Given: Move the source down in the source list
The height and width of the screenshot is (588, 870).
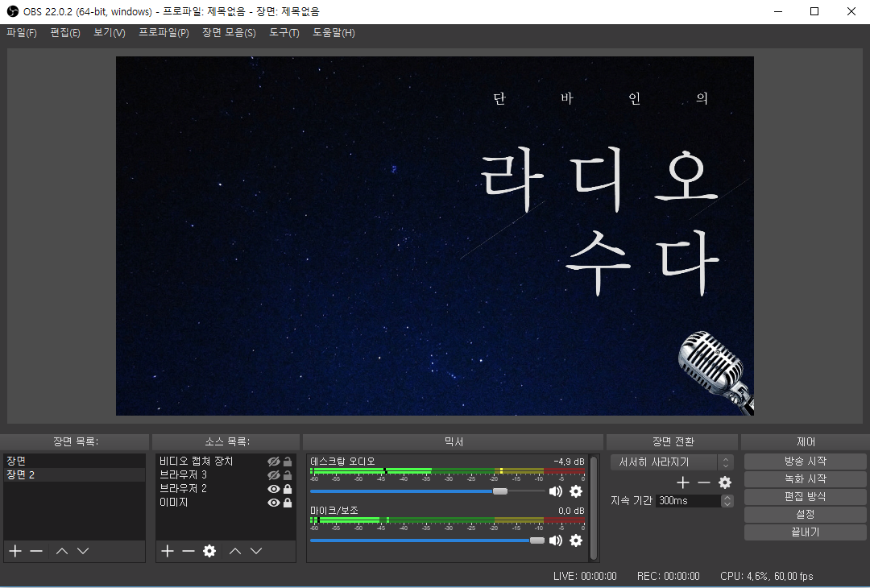Looking at the screenshot, I should coord(256,551).
